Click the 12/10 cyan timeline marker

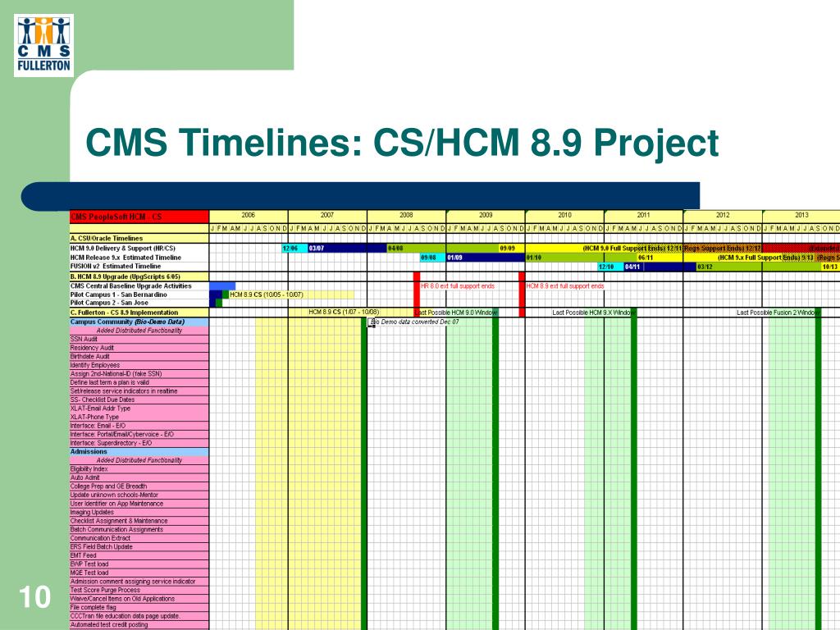(x=610, y=267)
